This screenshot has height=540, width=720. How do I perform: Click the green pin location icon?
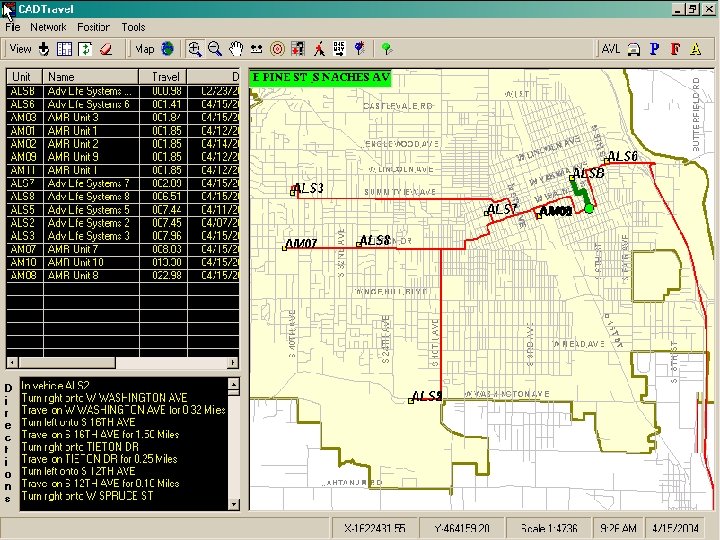click(387, 49)
